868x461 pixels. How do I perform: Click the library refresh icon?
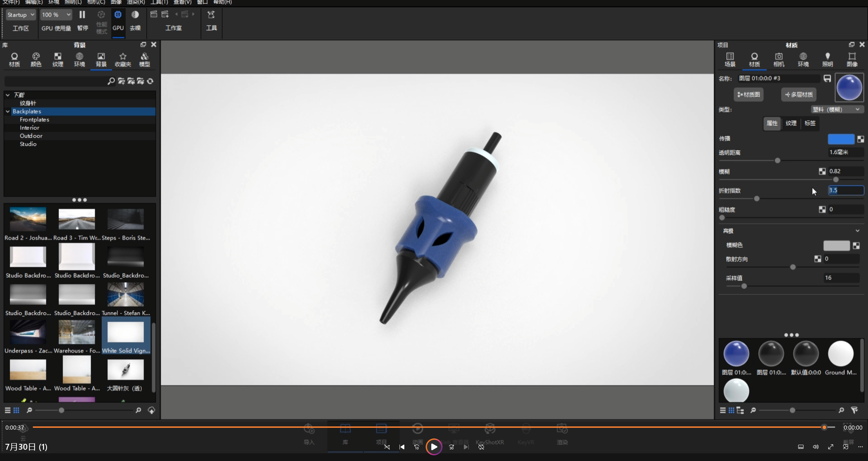coord(150,81)
